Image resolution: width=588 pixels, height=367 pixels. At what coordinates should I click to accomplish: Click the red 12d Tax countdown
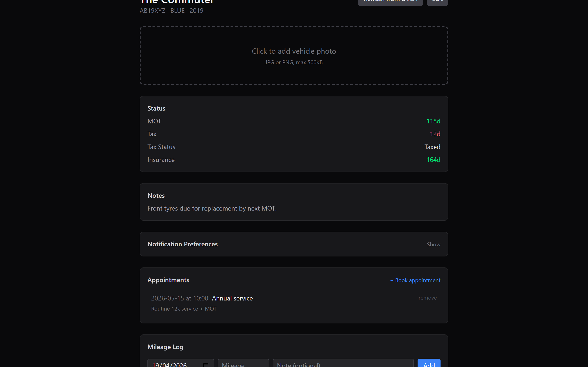435,134
